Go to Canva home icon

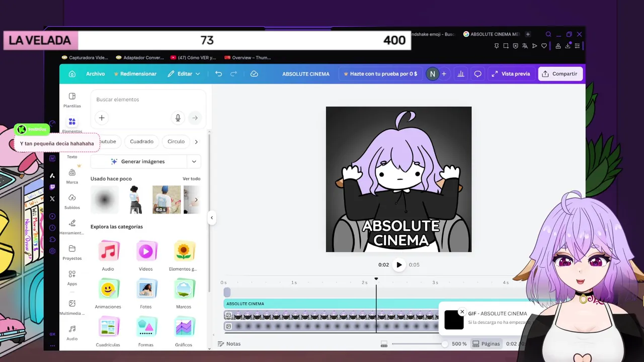[72, 74]
